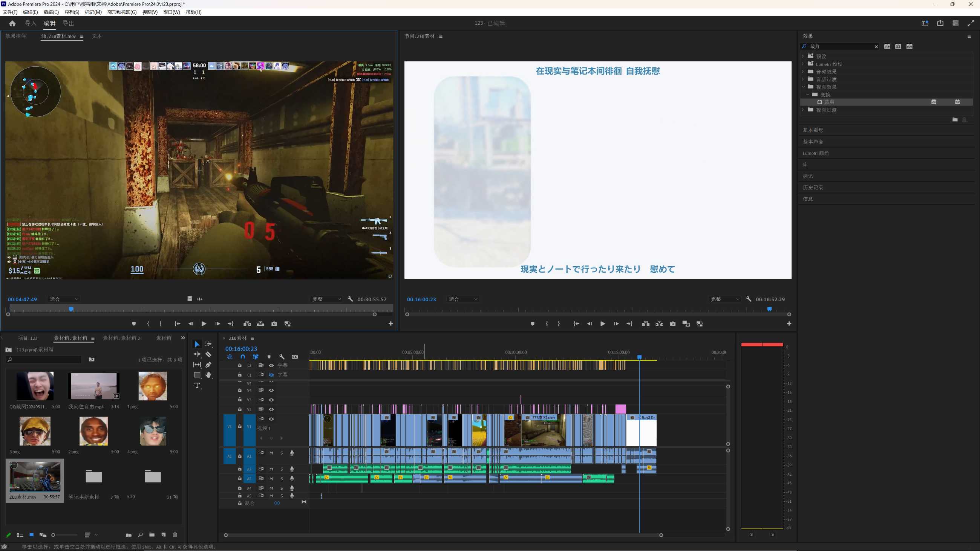This screenshot has height=551, width=980.
Task: Step forward one frame in Source monitor
Action: (217, 324)
